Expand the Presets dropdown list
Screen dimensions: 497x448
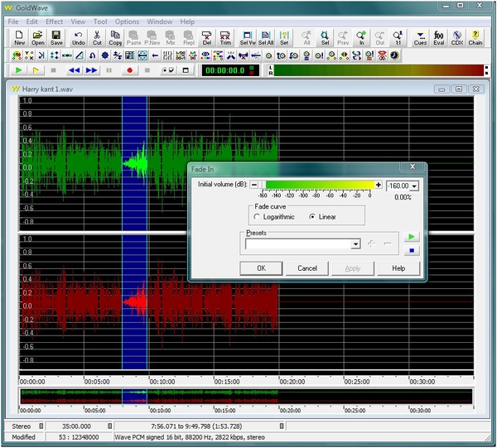click(355, 244)
